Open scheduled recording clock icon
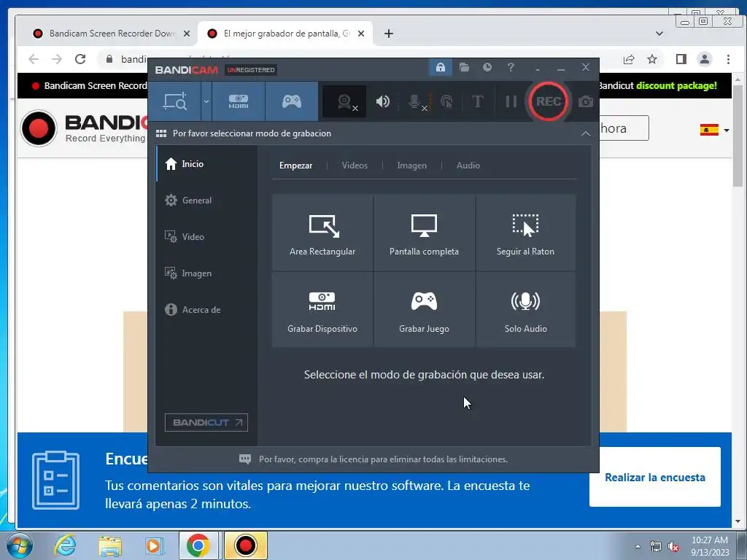 coord(487,67)
